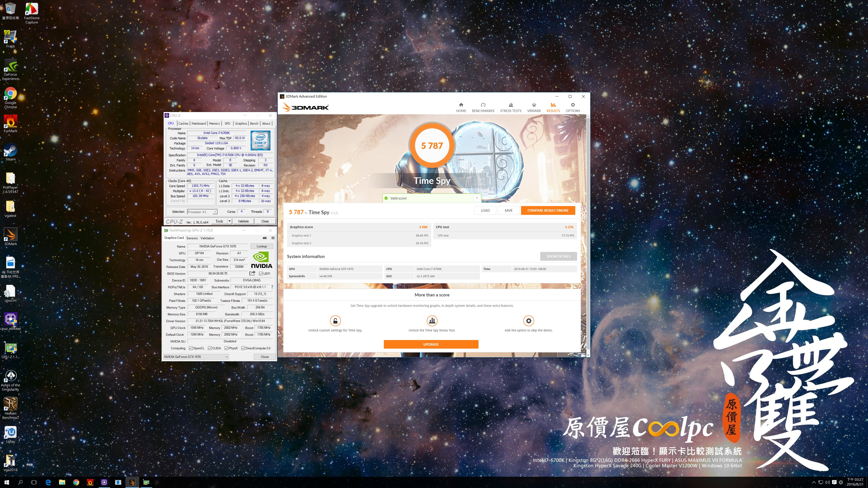Click the Tools button in CPU-Z
This screenshot has height=488, width=868.
tap(219, 221)
